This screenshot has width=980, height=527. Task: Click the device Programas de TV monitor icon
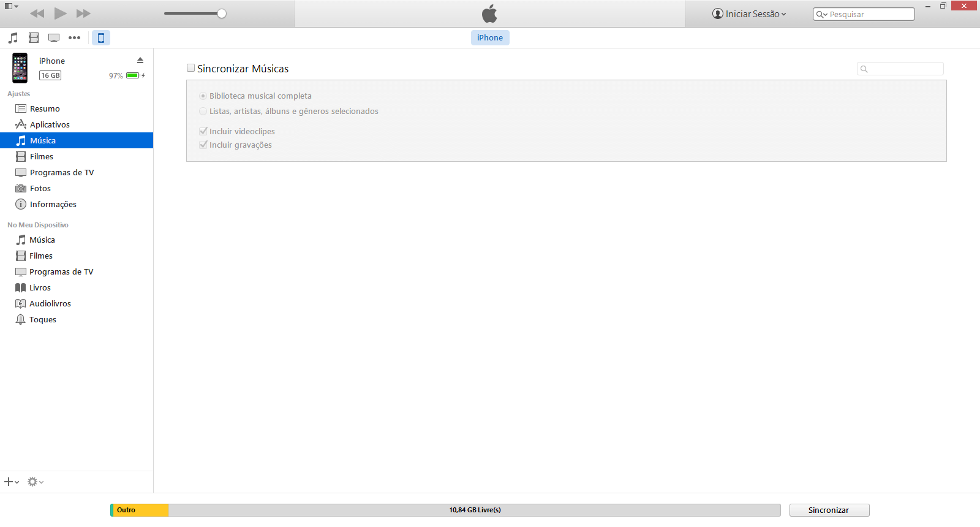pos(20,271)
